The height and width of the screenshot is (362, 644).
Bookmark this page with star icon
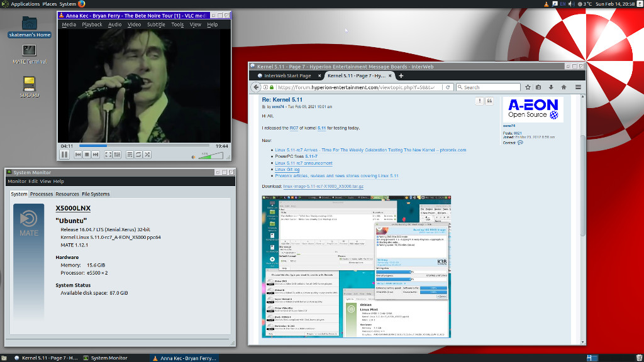click(528, 87)
